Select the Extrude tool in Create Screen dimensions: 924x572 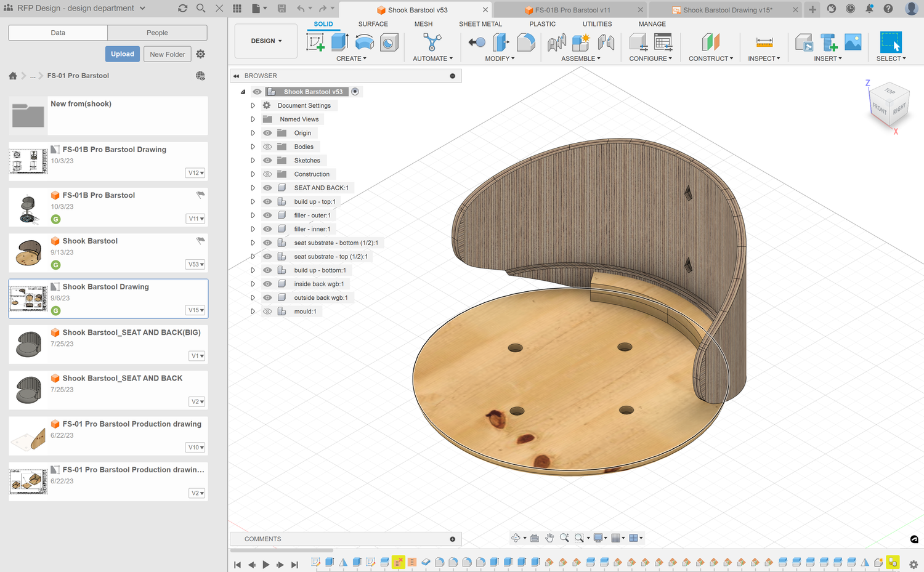(x=339, y=42)
